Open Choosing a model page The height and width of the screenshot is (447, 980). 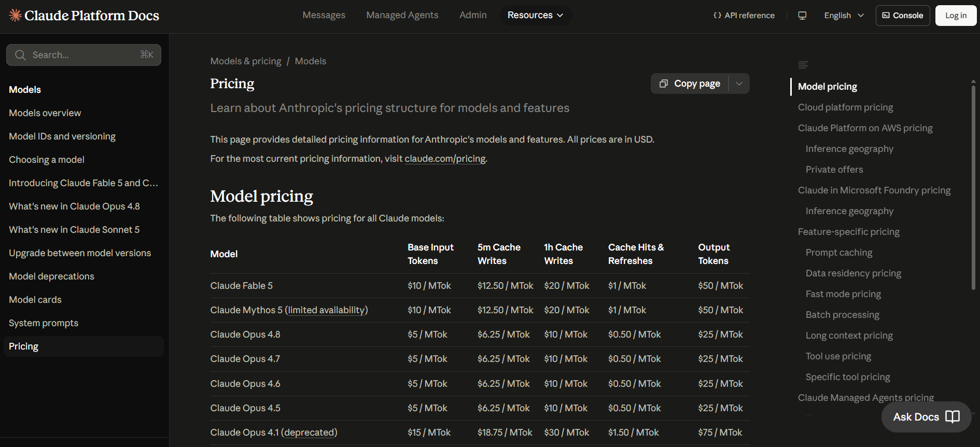coord(47,160)
